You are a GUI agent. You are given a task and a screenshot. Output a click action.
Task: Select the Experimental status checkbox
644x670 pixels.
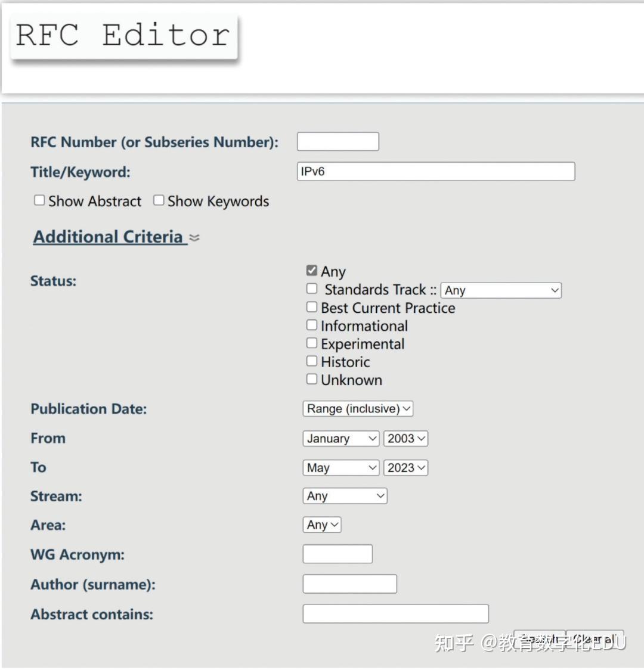312,342
